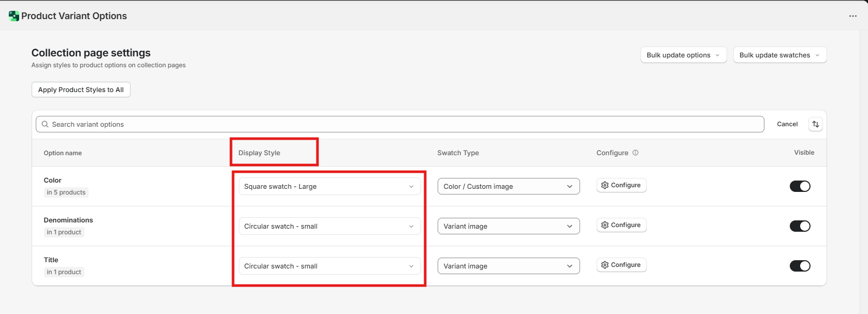
Task: Click the sort arrows icon button
Action: tap(815, 124)
